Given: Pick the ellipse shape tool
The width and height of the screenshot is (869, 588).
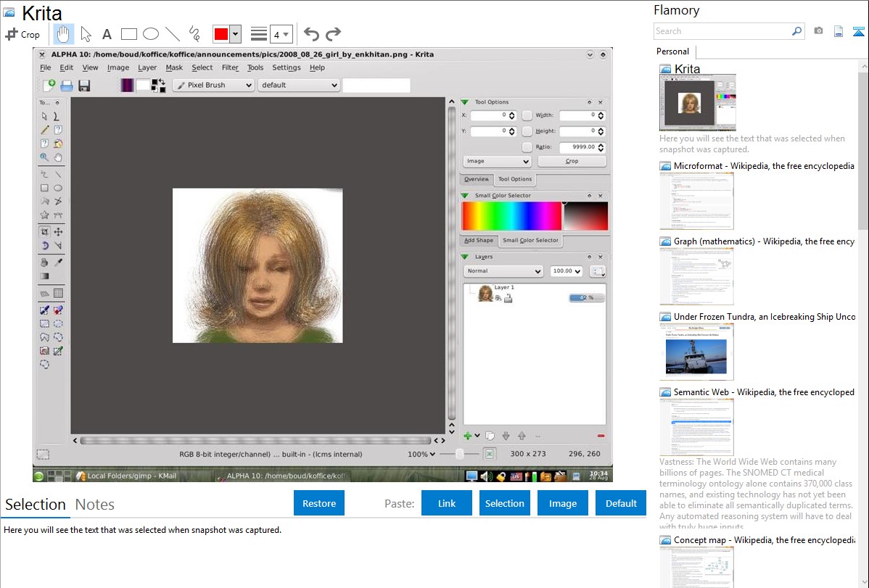Looking at the screenshot, I should (150, 34).
